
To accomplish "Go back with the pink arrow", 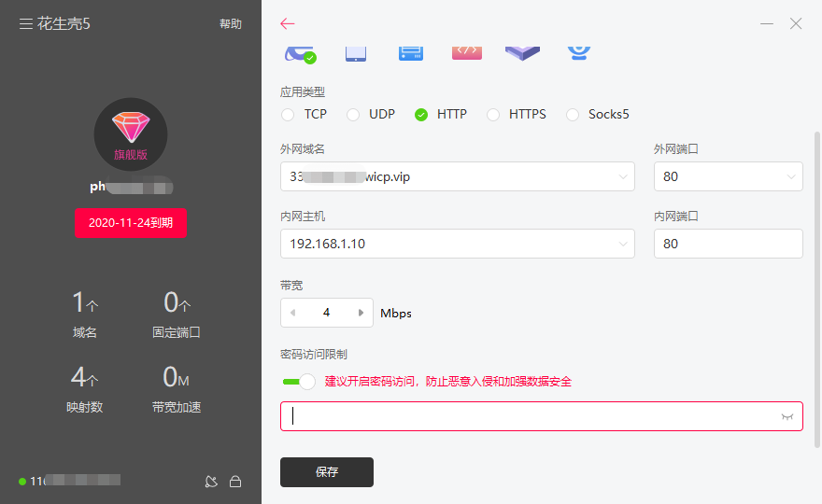I will (288, 23).
